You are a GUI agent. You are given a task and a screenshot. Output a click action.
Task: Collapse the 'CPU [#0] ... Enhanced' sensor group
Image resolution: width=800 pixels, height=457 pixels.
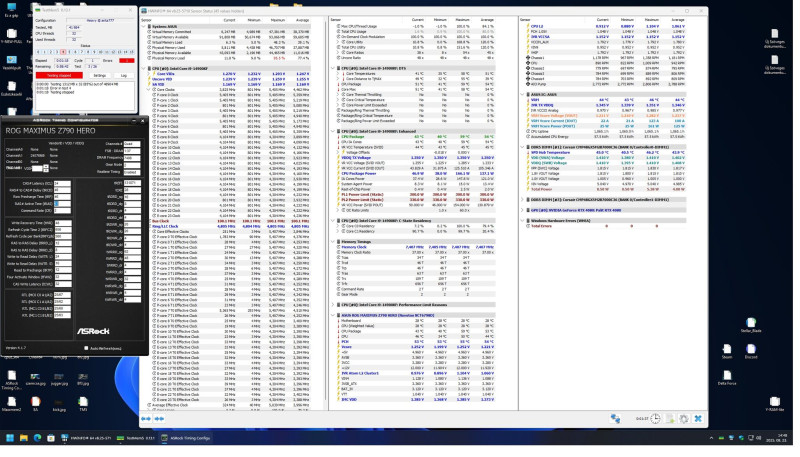click(x=333, y=132)
